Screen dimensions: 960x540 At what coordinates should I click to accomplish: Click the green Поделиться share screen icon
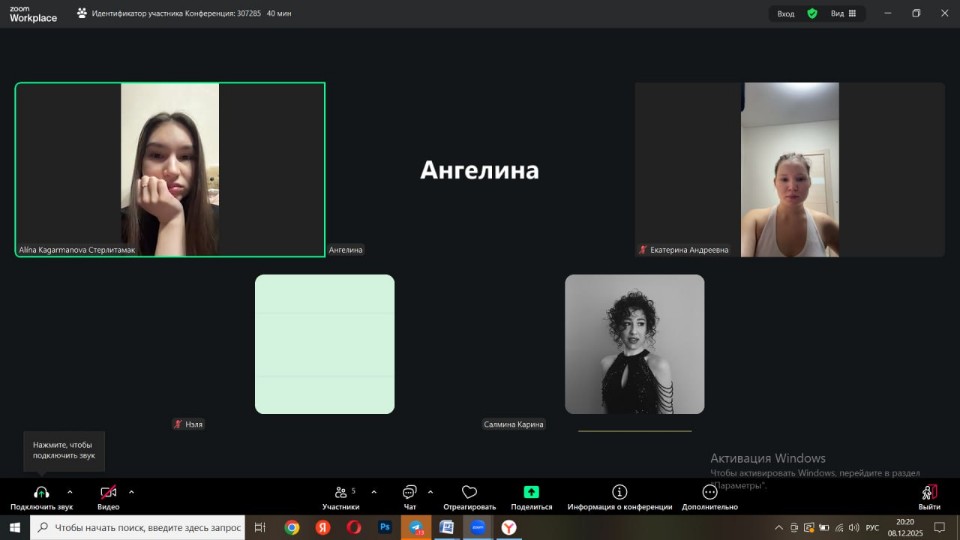(531, 493)
